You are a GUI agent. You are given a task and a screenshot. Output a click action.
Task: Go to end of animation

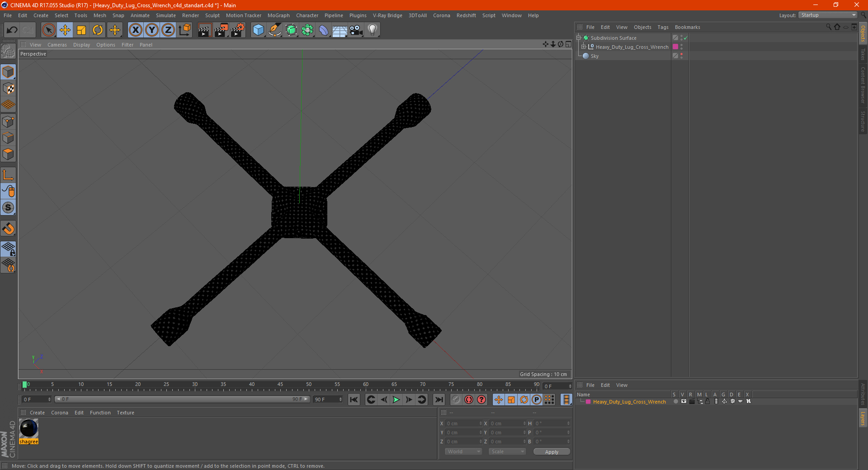pyautogui.click(x=439, y=399)
